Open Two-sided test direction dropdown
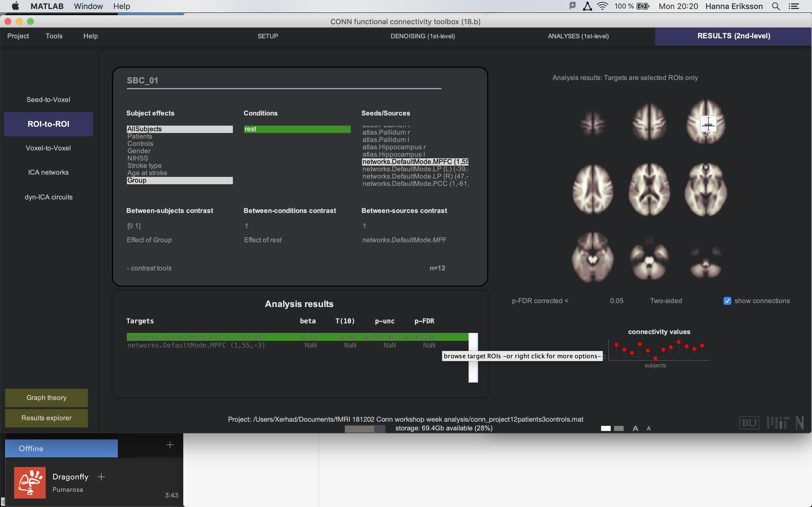Image resolution: width=812 pixels, height=507 pixels. [x=666, y=301]
